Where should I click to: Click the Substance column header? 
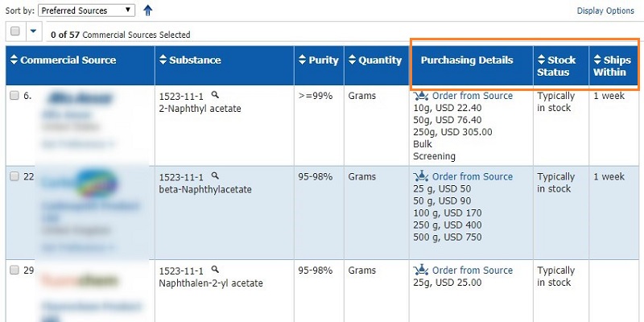195,60
